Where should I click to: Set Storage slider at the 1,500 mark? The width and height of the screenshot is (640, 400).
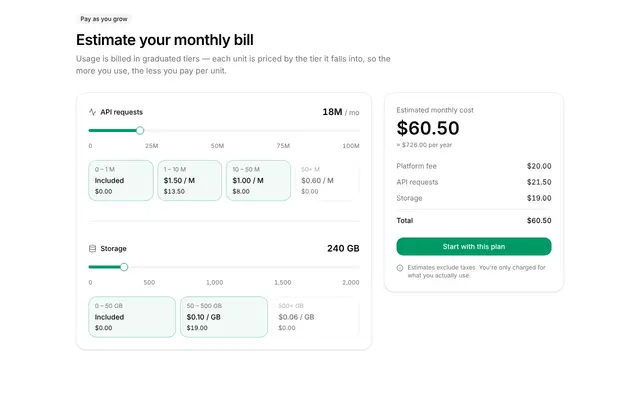[x=292, y=267]
